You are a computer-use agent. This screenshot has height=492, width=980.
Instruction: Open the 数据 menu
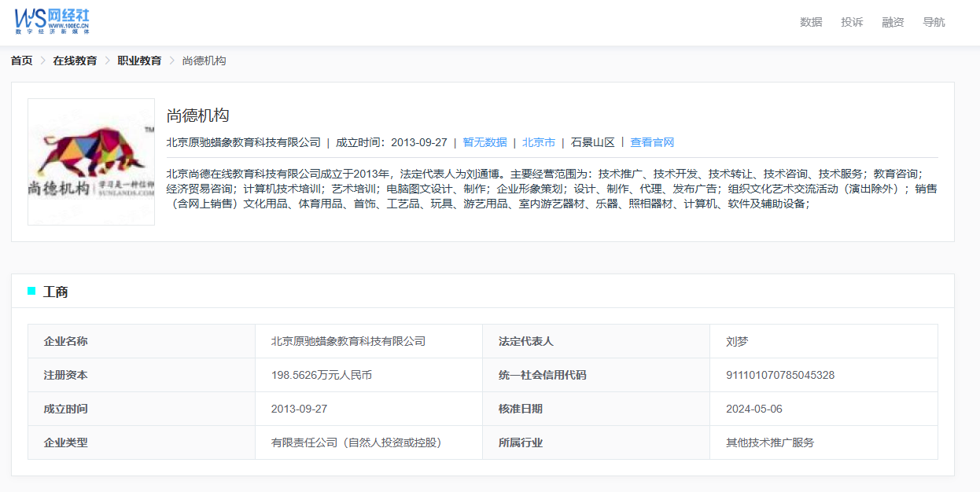[x=811, y=22]
